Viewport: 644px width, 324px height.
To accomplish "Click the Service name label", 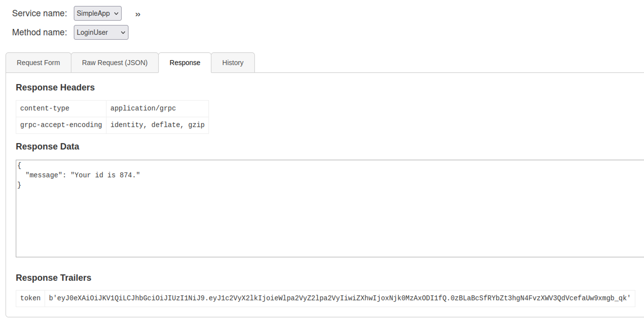I will pos(40,14).
